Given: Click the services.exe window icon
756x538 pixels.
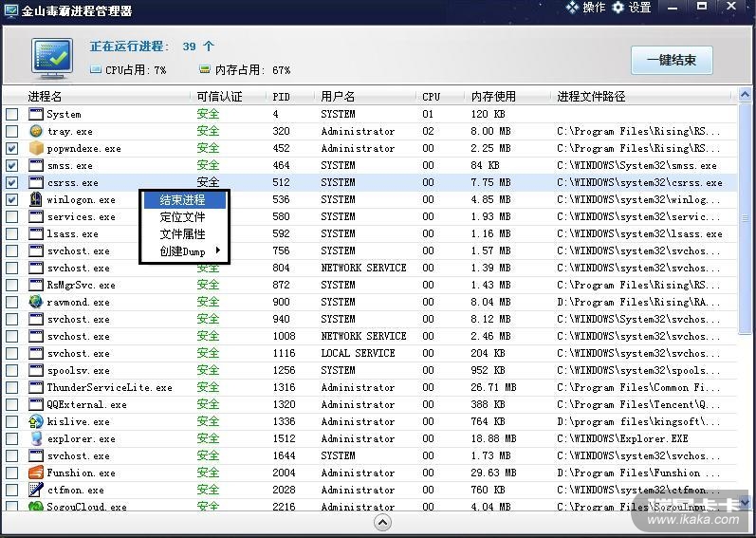Looking at the screenshot, I should tap(36, 216).
